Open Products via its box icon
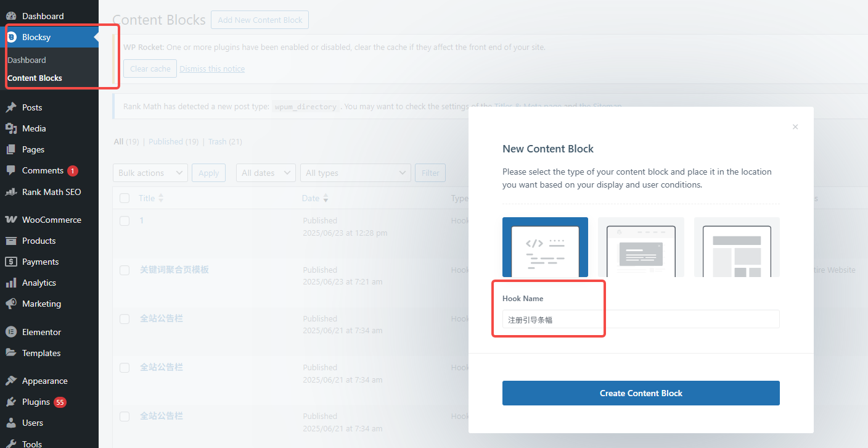 tap(11, 241)
